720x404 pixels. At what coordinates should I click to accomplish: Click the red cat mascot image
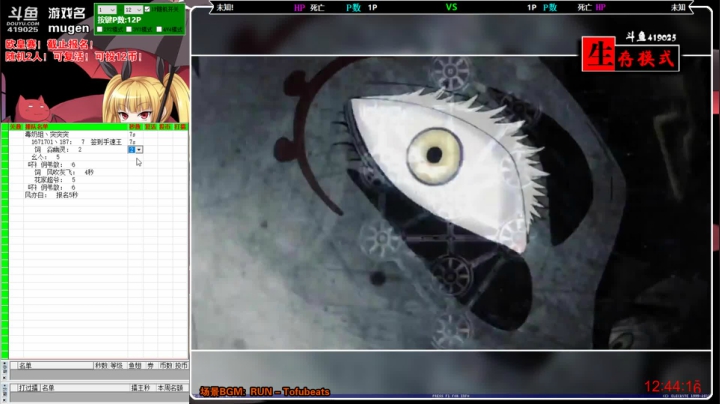(31, 108)
